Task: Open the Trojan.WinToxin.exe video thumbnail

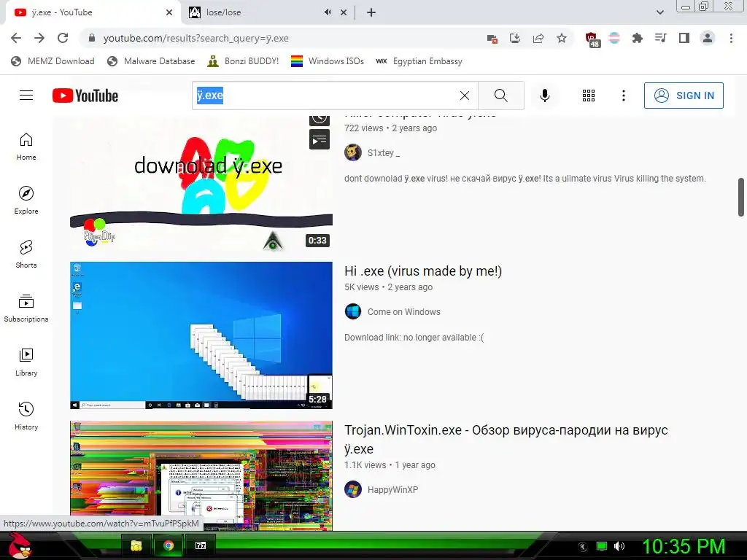Action: 201,475
